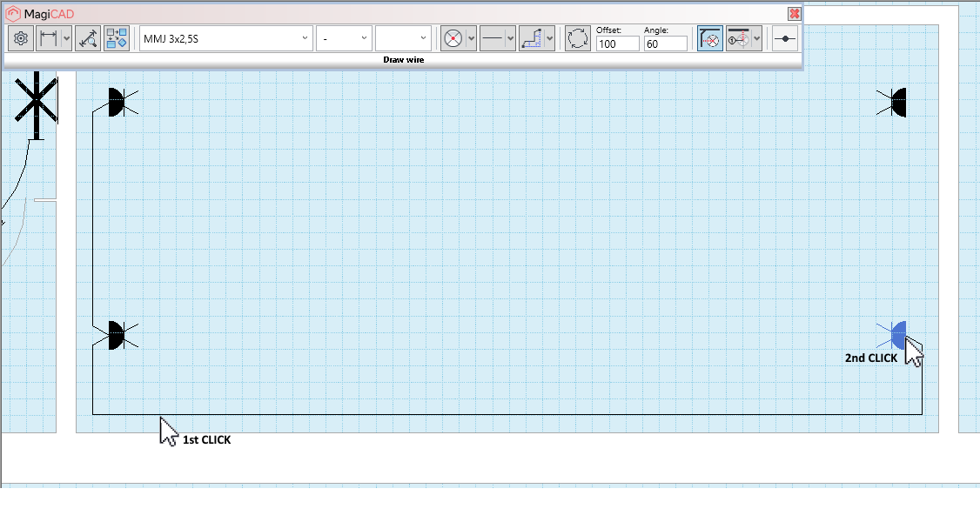Click the Offset input field

point(617,43)
